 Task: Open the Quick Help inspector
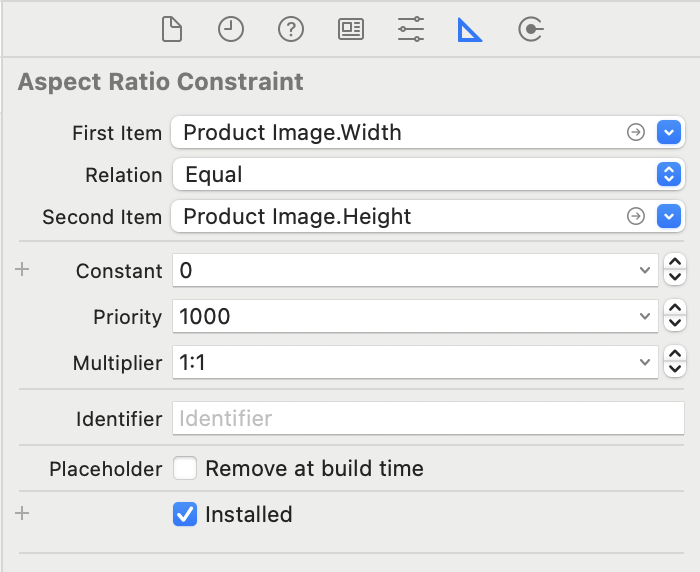(291, 30)
